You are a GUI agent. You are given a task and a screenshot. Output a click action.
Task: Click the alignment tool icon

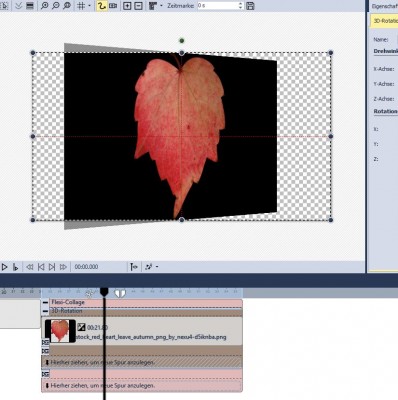[x=153, y=6]
